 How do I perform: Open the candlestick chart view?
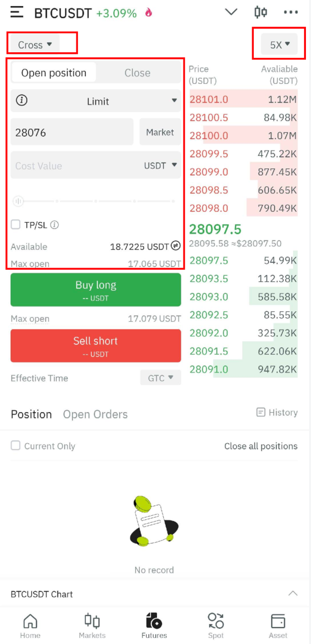coord(261,12)
